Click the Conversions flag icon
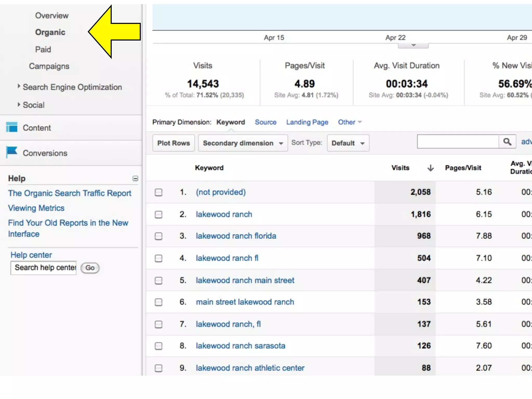This screenshot has height=399, width=532. 12,152
